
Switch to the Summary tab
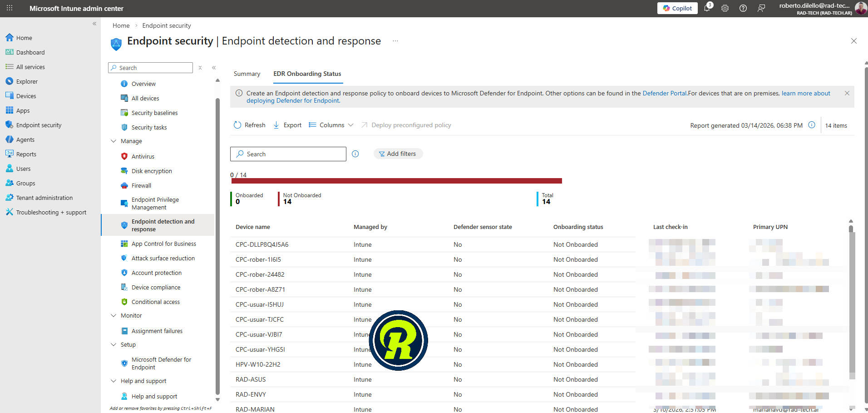point(247,74)
